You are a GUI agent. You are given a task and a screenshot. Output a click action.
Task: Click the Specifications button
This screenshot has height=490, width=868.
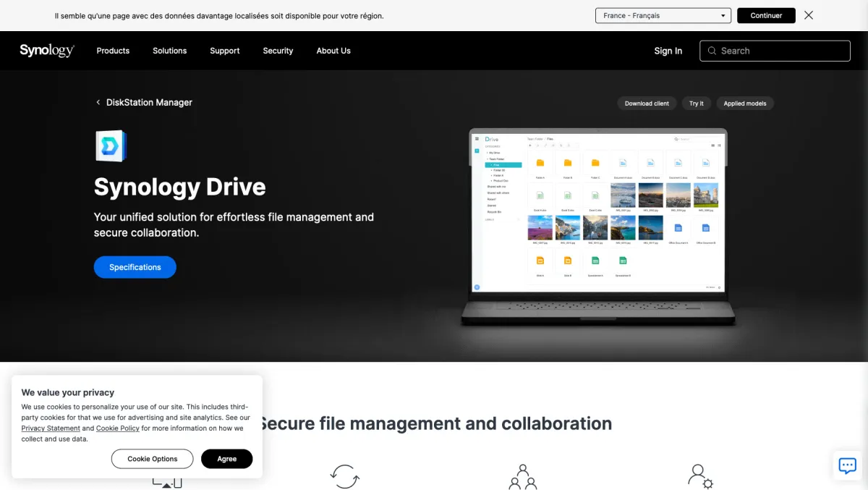click(135, 267)
